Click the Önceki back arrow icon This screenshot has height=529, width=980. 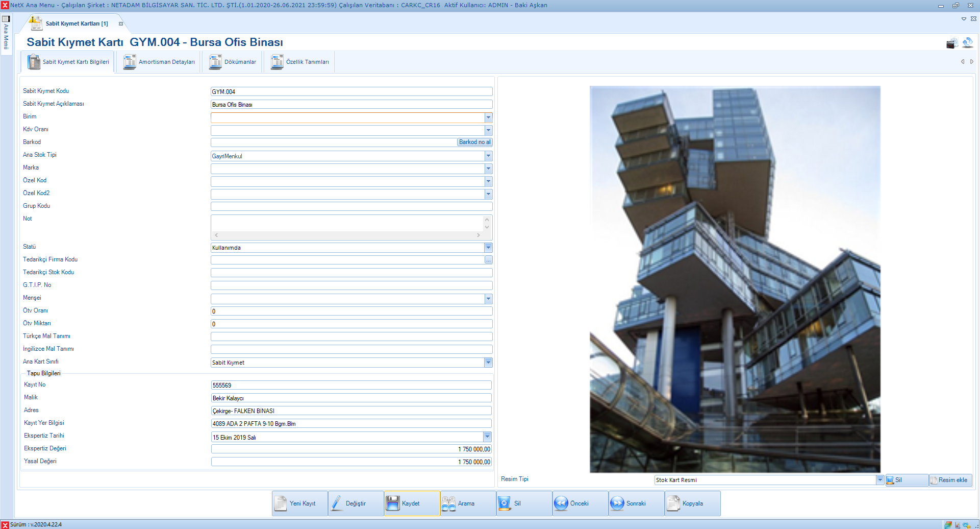click(x=561, y=503)
